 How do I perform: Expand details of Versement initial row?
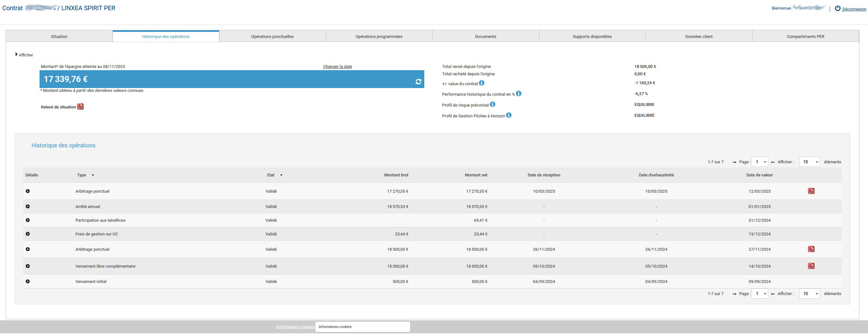coord(28,281)
